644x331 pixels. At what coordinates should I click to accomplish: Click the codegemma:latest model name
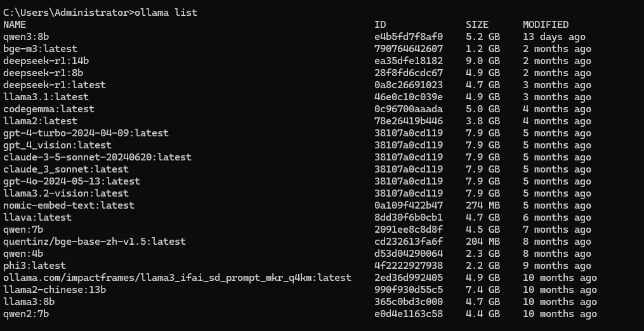pyautogui.click(x=49, y=109)
